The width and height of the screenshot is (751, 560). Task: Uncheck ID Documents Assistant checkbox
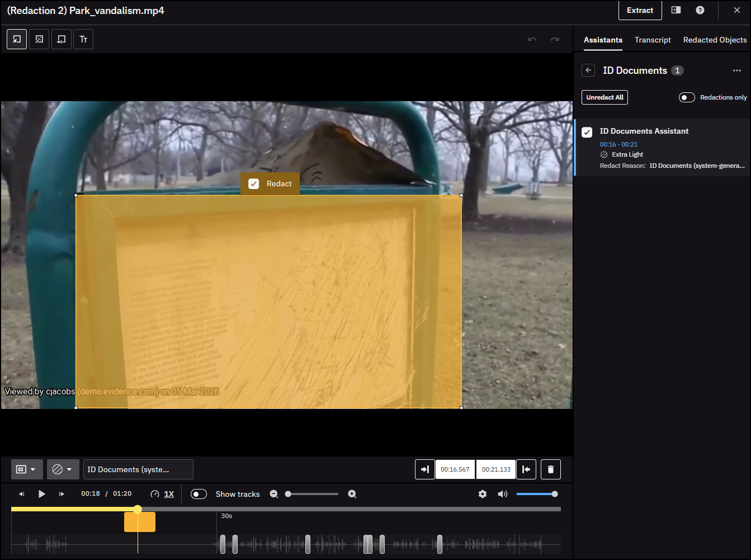tap(587, 132)
